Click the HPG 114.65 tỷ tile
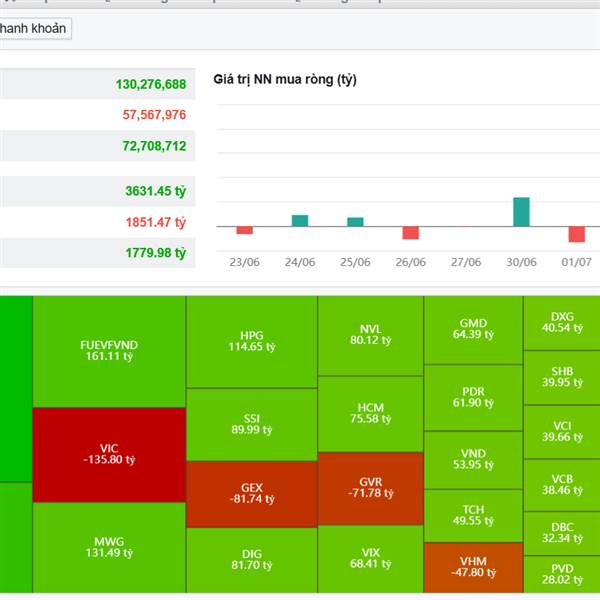Image resolution: width=600 pixels, height=600 pixels. pos(252,342)
